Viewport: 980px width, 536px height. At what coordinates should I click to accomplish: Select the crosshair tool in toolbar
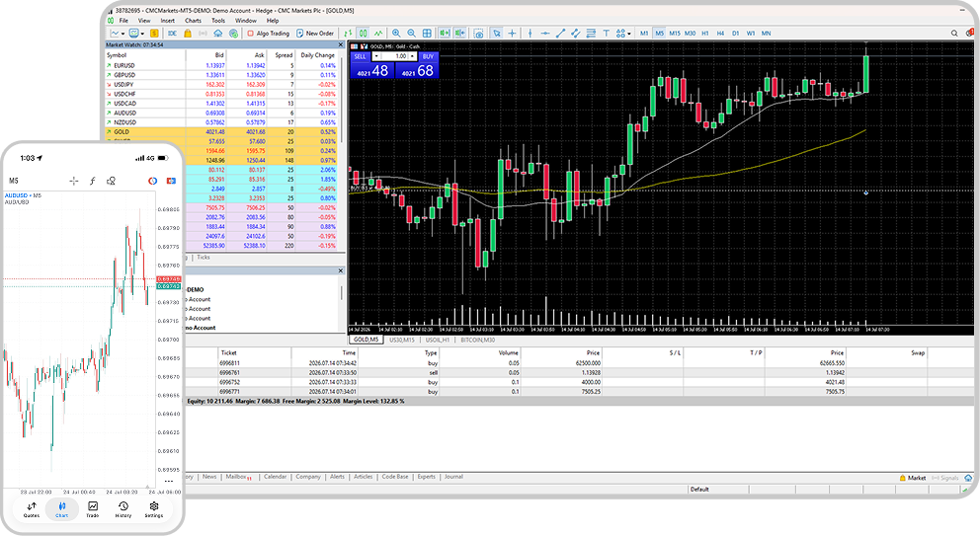click(512, 34)
